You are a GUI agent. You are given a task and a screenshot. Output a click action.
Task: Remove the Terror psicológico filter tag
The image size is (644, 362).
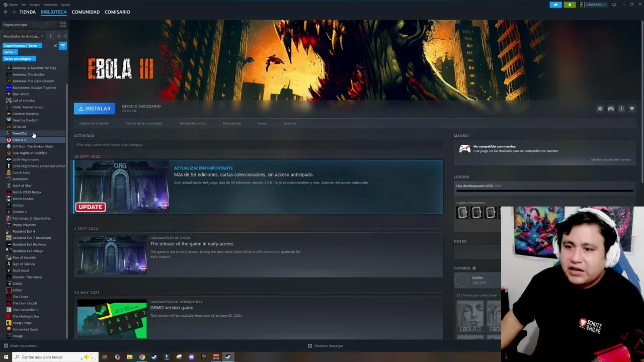[x=33, y=59]
